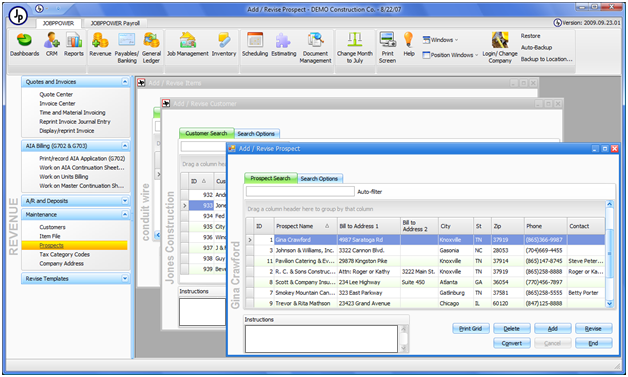Click Restore in the ribbon
Image resolution: width=628 pixels, height=377 pixels.
tap(530, 36)
